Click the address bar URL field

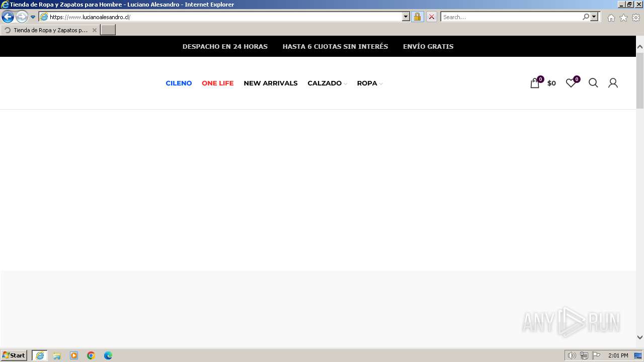click(224, 17)
